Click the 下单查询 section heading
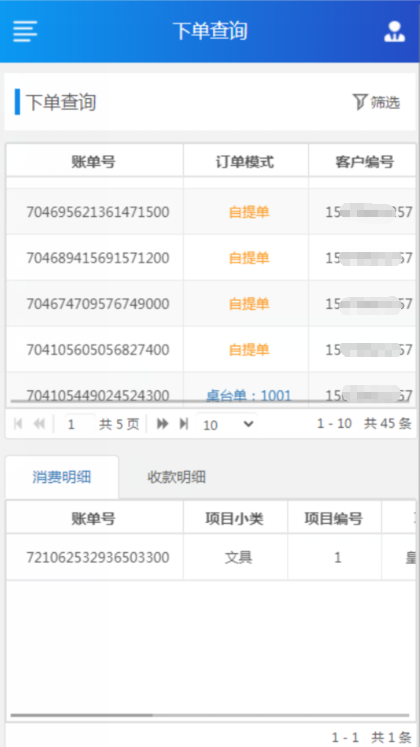 point(60,102)
